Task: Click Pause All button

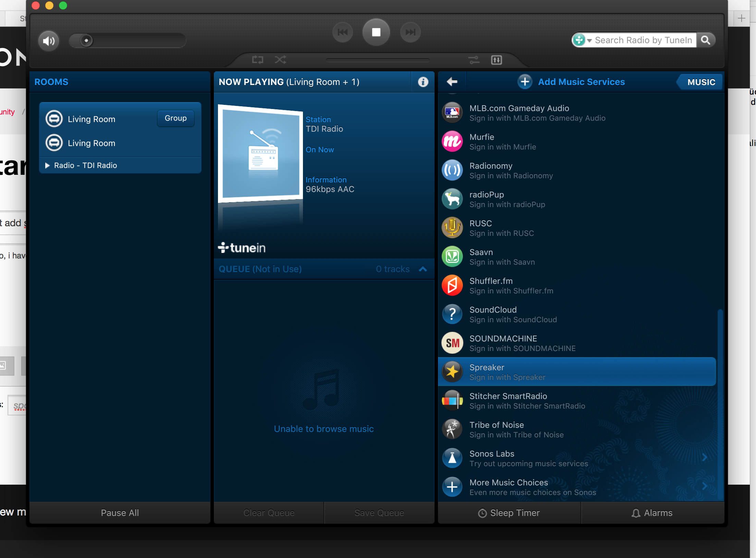Action: 120,513
